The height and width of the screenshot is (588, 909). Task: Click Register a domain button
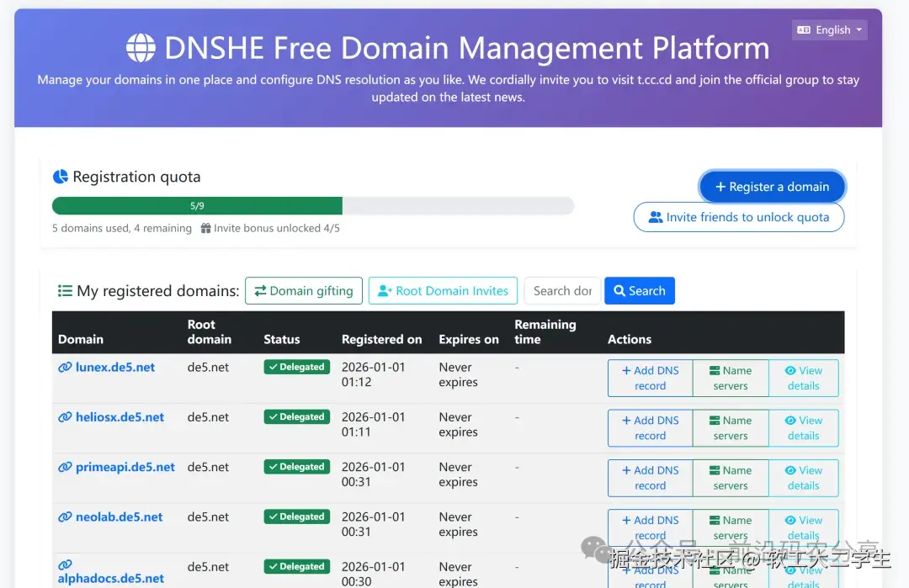click(772, 187)
